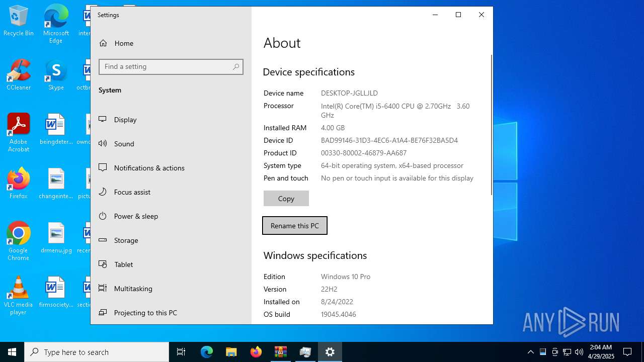Launch Microsoft Edge from the taskbar
Image resolution: width=644 pixels, height=362 pixels.
coord(207,352)
